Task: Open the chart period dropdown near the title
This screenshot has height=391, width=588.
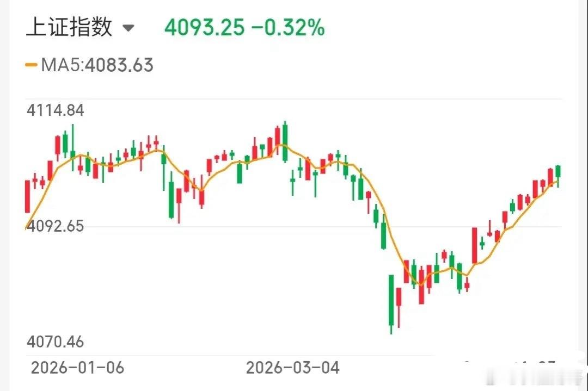Action: pos(129,28)
